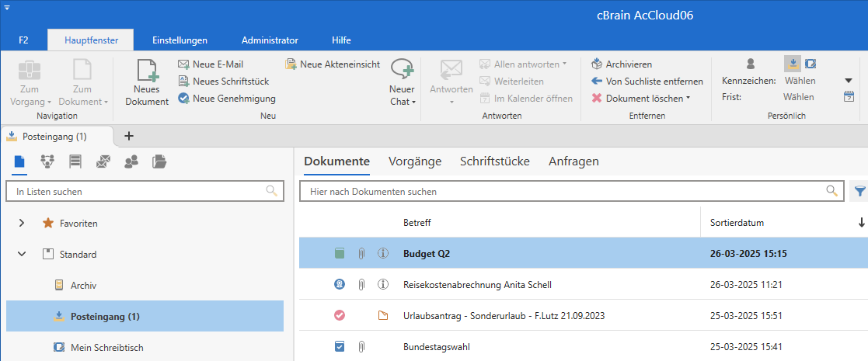Switch to the Vorgänge tab

[x=415, y=161]
